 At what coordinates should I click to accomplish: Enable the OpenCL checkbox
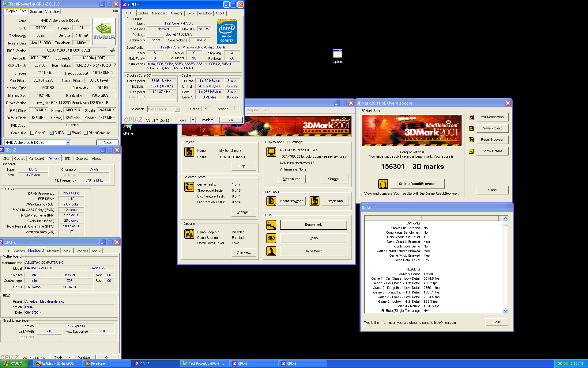click(x=32, y=133)
